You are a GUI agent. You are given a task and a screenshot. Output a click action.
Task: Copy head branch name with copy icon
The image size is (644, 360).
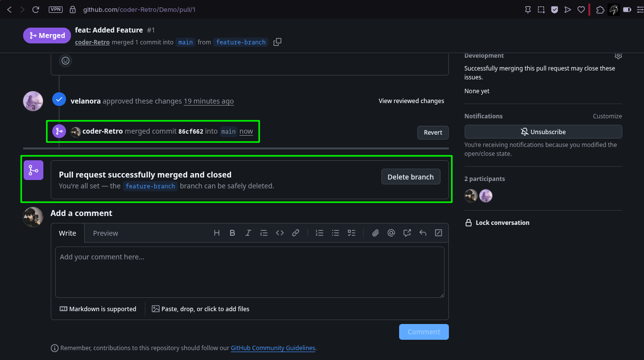click(277, 42)
